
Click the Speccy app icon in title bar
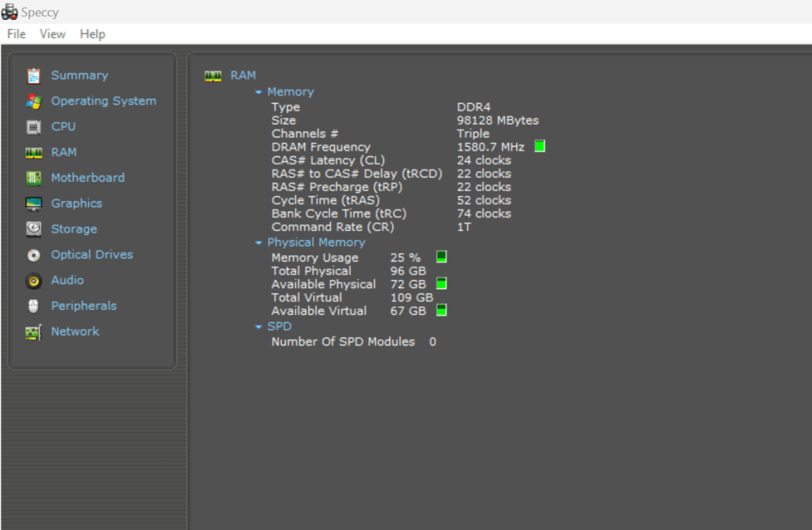click(10, 11)
